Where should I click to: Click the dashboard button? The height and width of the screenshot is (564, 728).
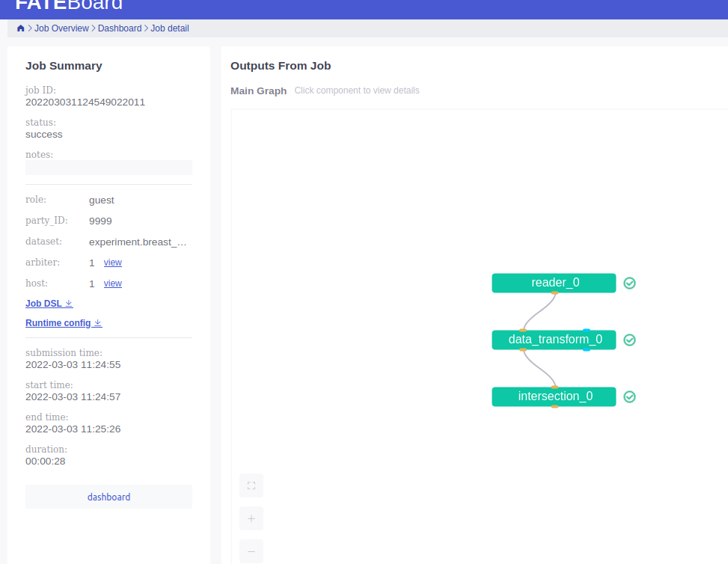click(108, 497)
